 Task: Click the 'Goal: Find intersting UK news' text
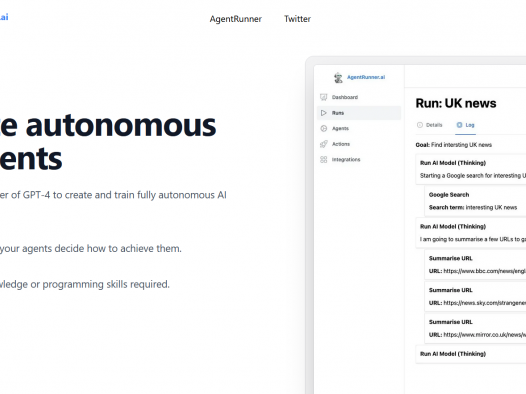(x=454, y=145)
